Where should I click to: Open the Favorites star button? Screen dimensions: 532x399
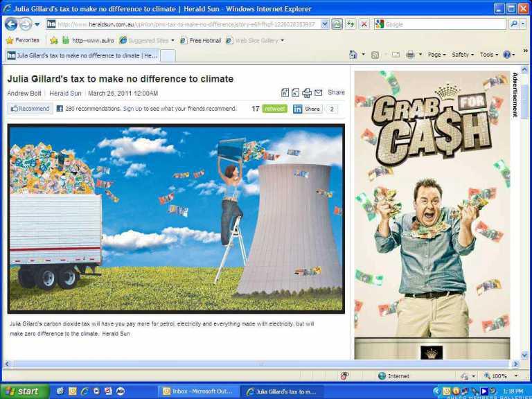tap(23, 40)
